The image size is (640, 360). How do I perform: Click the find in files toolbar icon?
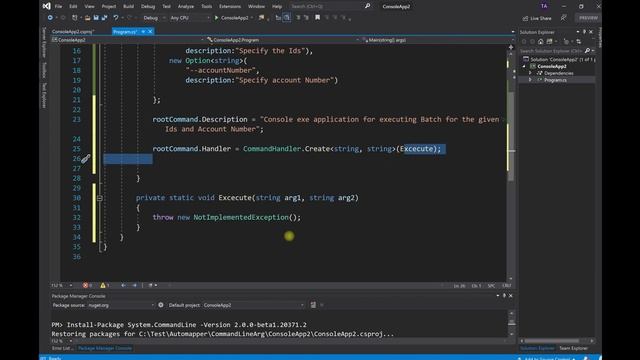pos(261,18)
